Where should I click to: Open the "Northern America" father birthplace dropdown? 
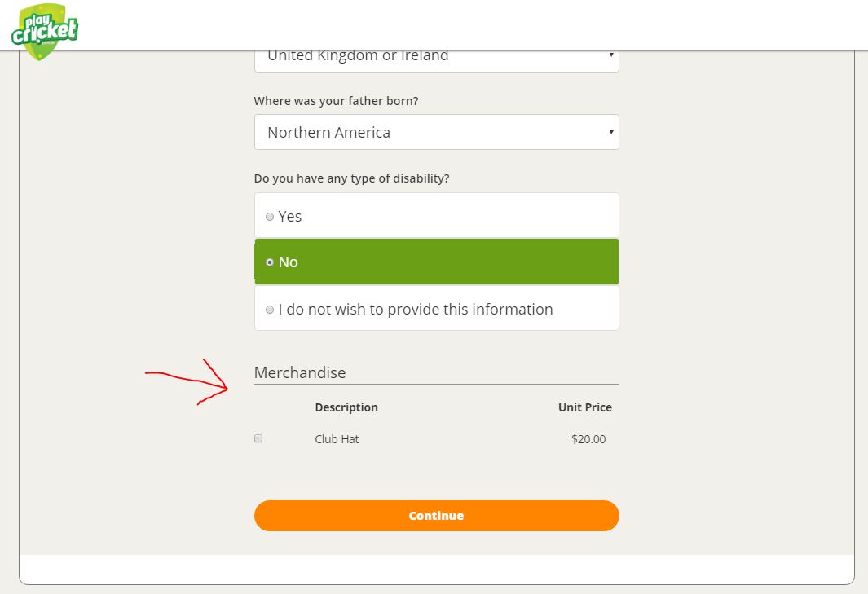tap(436, 132)
